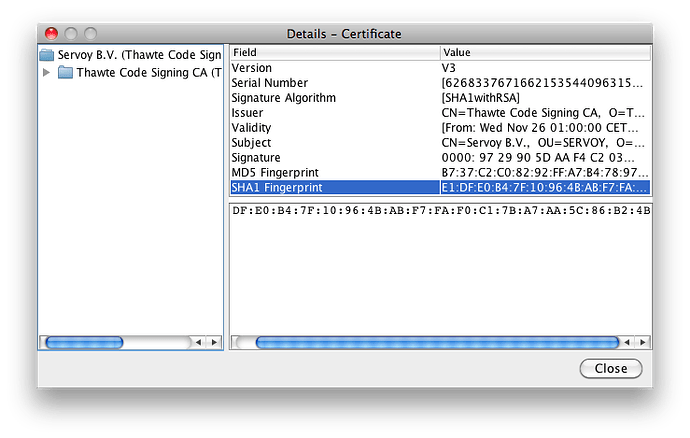Select the Subject field row

click(440, 143)
